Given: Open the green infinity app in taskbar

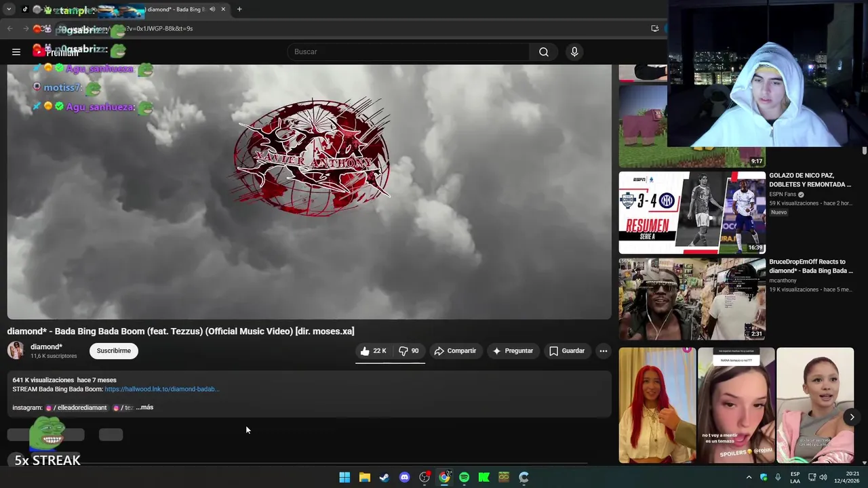Looking at the screenshot, I should (x=504, y=477).
